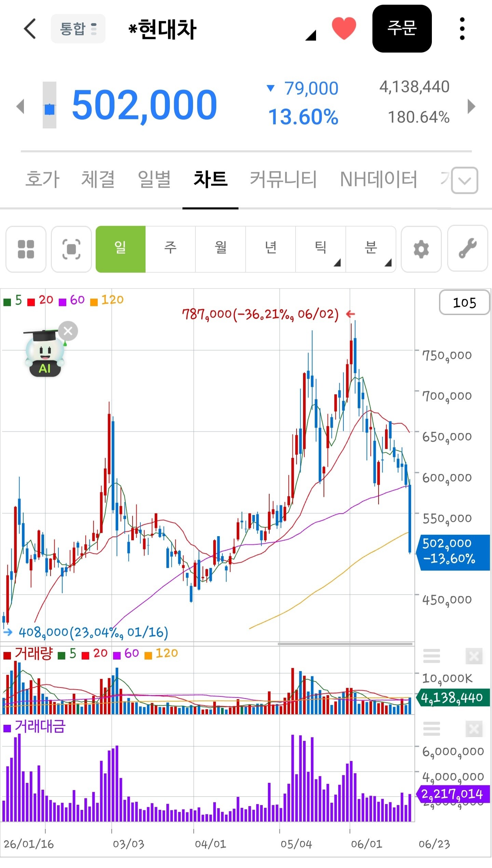Open the 통합 market selector
The image size is (492, 868).
point(78,29)
